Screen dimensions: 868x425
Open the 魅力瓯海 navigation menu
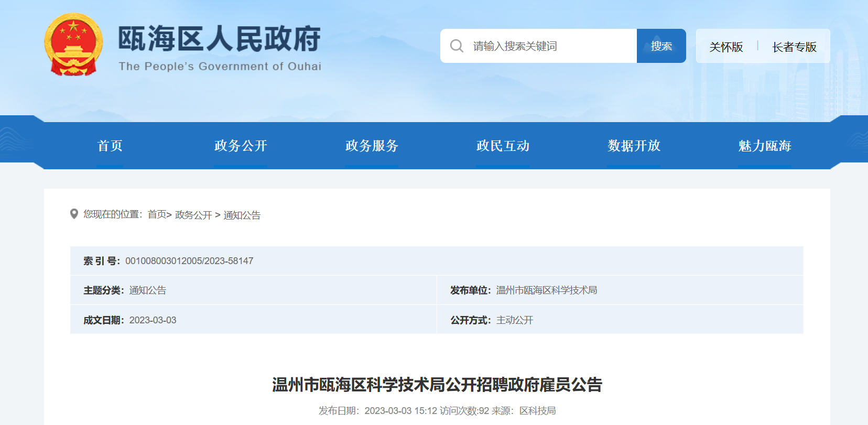coord(765,146)
